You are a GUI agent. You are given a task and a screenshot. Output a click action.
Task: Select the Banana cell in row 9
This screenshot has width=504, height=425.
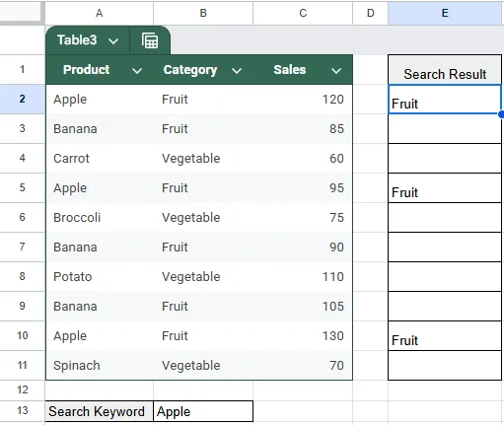click(100, 307)
